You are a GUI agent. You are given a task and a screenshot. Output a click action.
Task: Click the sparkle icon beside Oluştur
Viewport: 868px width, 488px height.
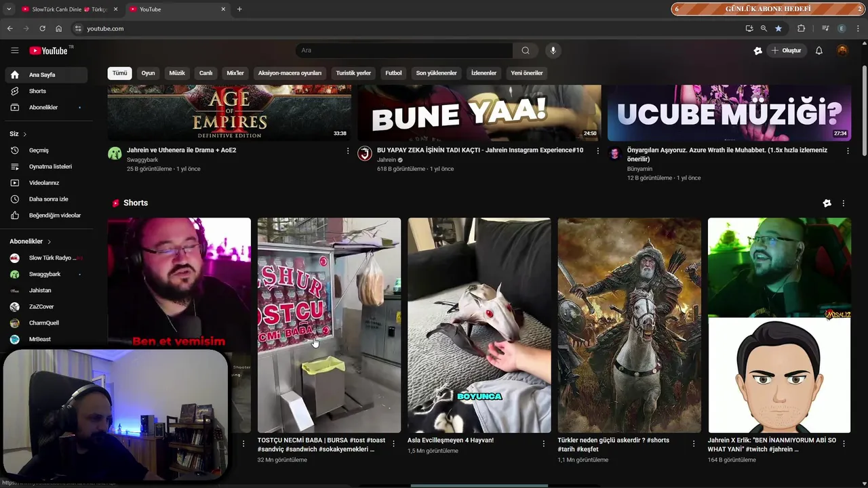point(757,50)
